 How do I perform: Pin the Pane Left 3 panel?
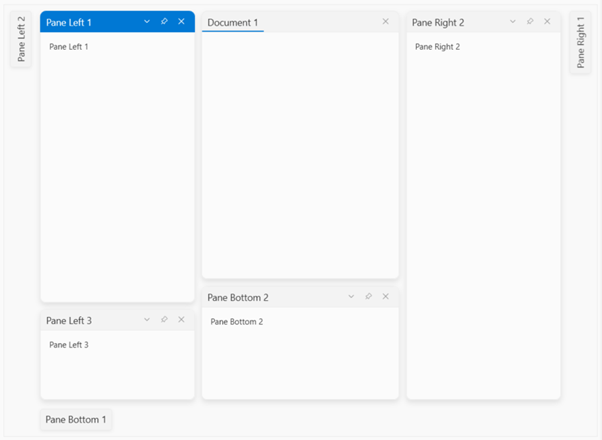(164, 319)
